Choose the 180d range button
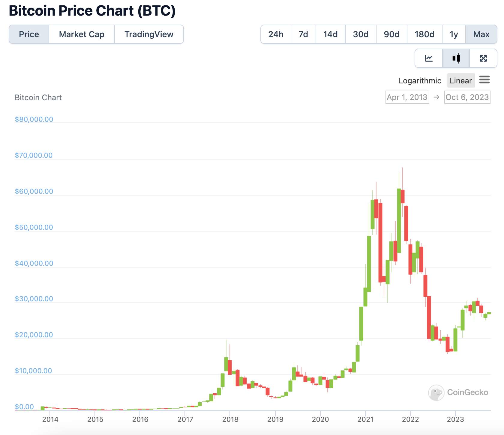This screenshot has height=435, width=504. pos(424,34)
